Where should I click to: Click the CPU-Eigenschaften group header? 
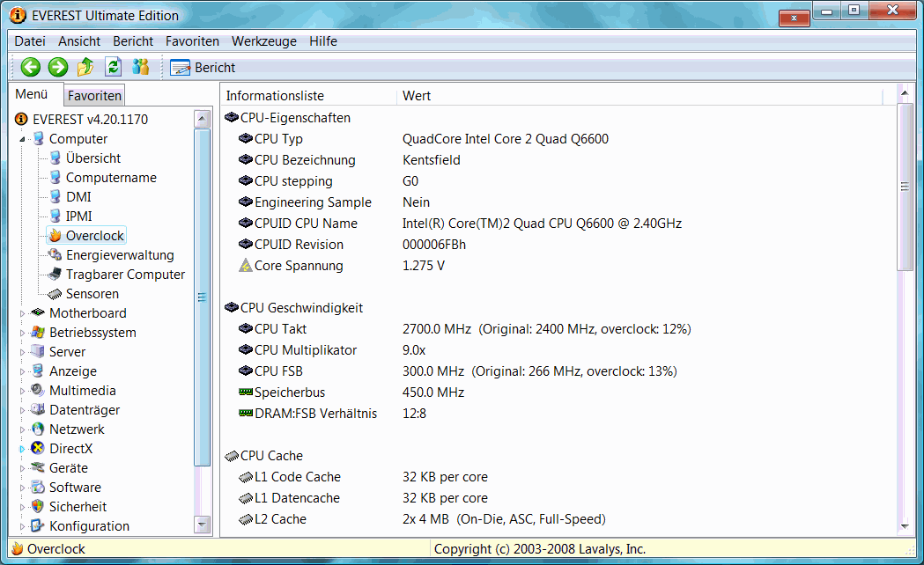tap(287, 118)
